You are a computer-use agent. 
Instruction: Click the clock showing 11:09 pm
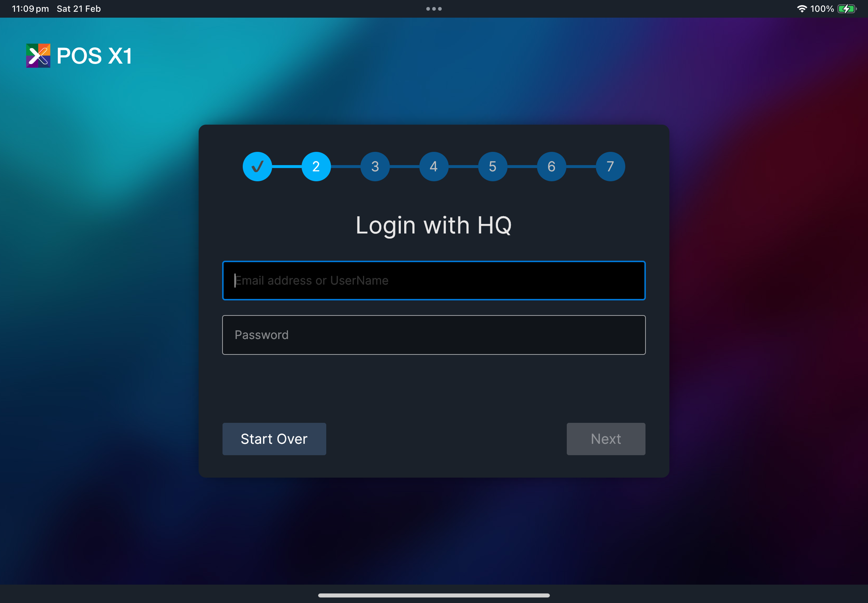click(x=29, y=8)
